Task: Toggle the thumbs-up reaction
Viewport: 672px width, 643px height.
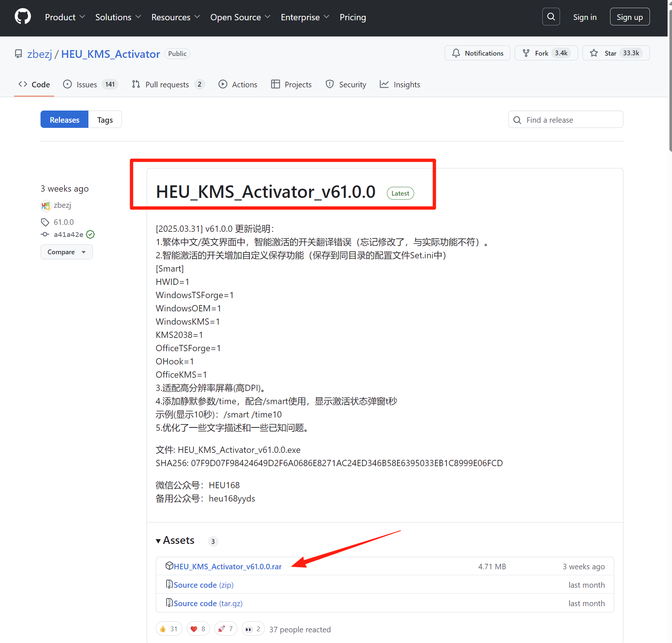Action: (169, 629)
